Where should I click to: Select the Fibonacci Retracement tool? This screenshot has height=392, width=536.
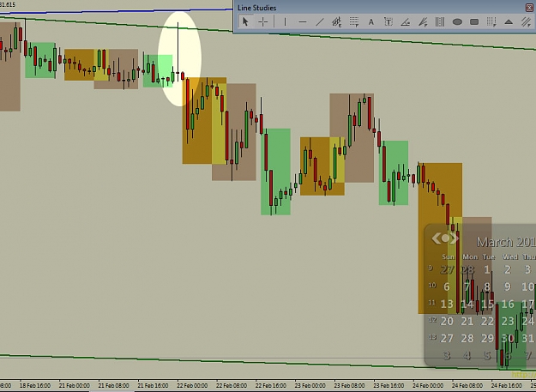point(354,21)
